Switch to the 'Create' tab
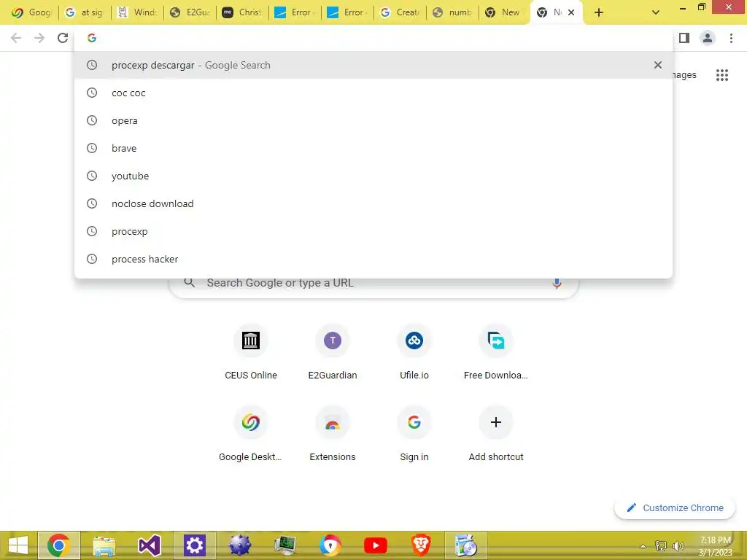Image resolution: width=747 pixels, height=560 pixels. (400, 12)
